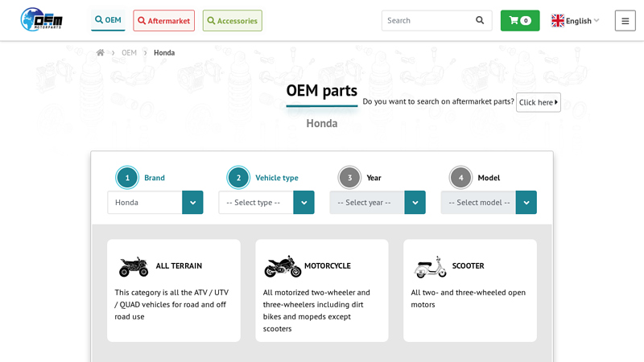644x362 pixels.
Task: Click the Vehicle type step label
Action: click(277, 178)
